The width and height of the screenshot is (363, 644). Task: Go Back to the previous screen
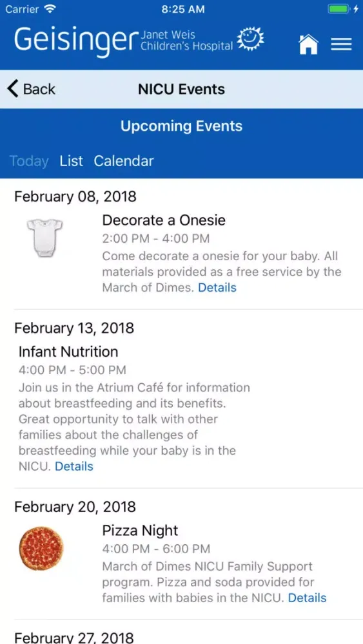click(31, 89)
